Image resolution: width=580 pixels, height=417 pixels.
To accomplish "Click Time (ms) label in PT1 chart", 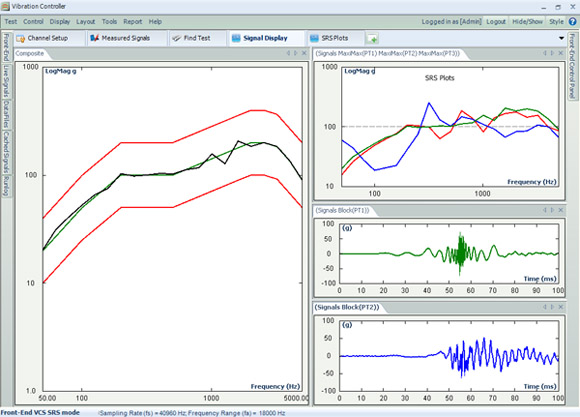I will pyautogui.click(x=540, y=279).
